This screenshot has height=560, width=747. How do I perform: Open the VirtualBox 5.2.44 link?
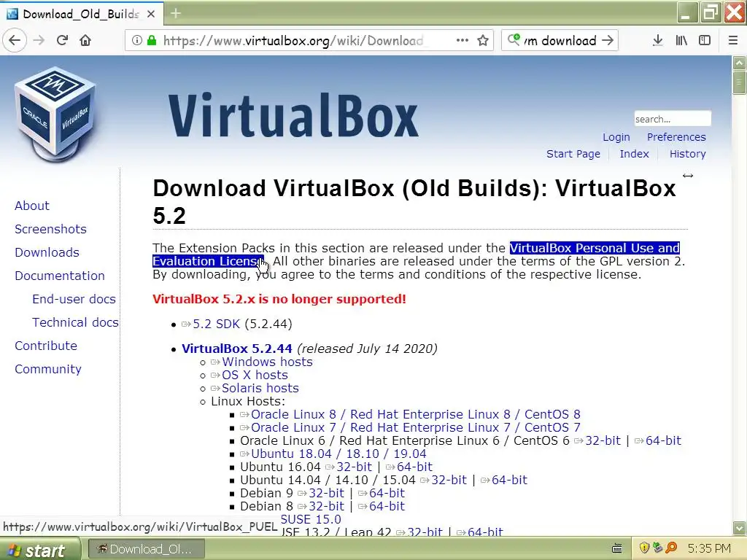(237, 349)
